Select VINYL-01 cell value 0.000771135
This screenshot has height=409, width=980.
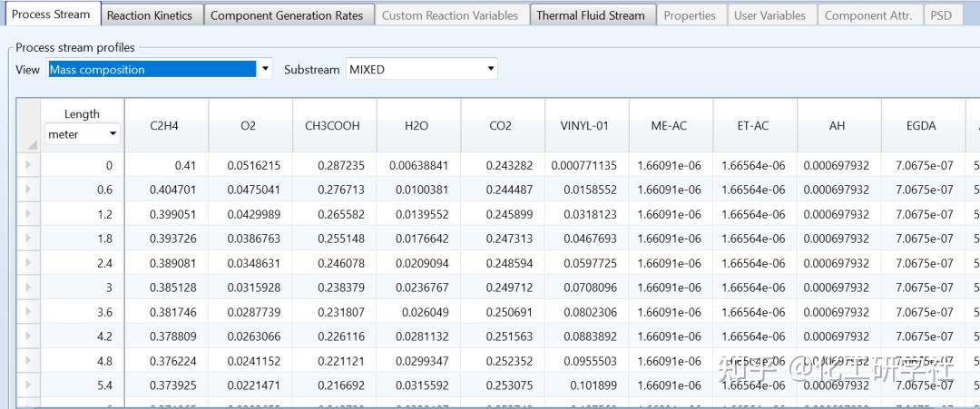pos(586,165)
